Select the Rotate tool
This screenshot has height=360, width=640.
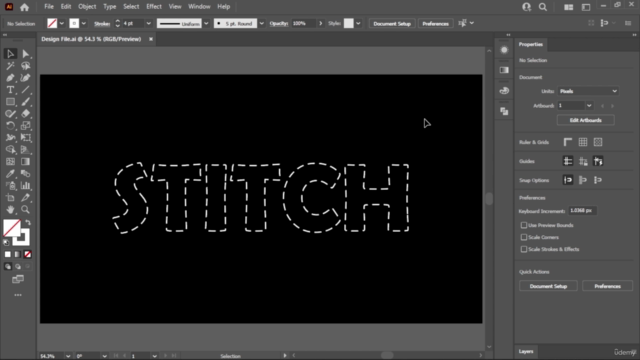click(10, 126)
